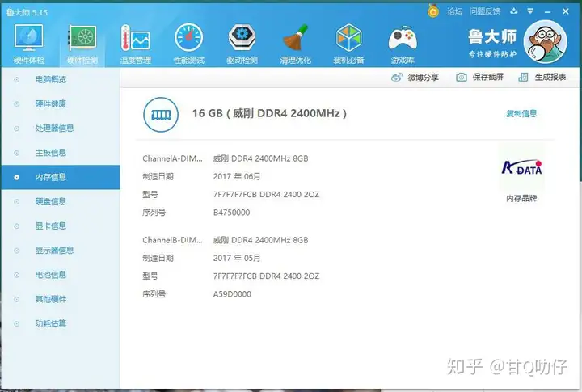Screen dimensions: 582x392
Task: Click the date value 2017 年 05月
Action: [236, 259]
